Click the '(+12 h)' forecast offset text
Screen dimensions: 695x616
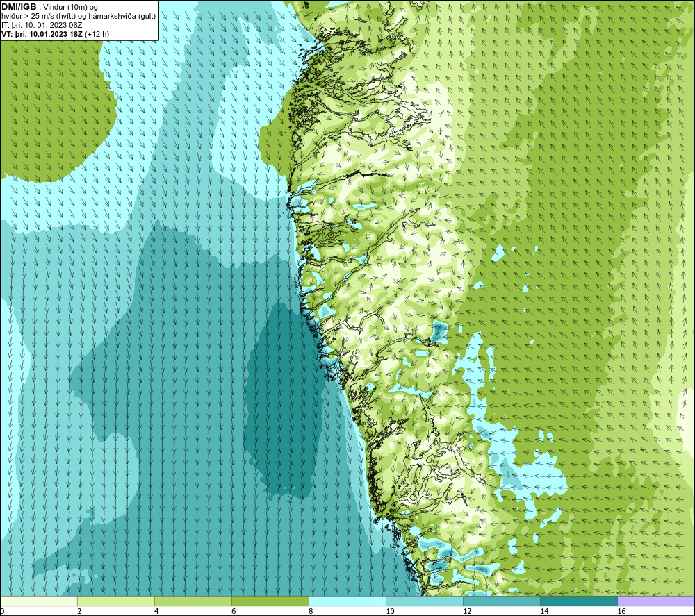(x=97, y=34)
